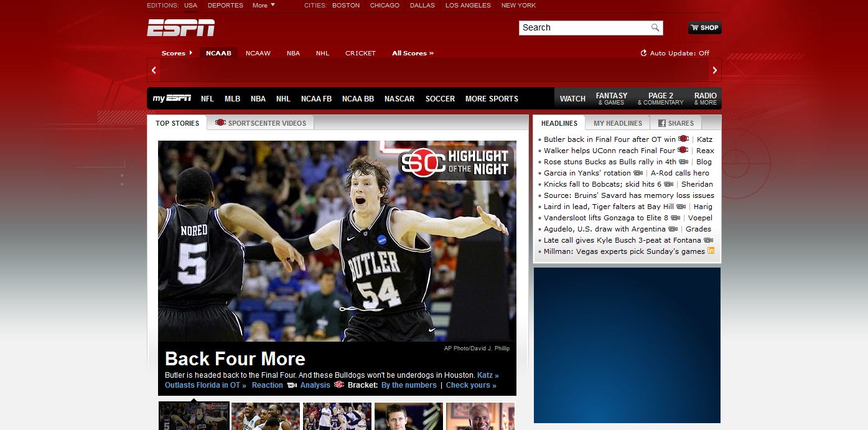Expand the All Scores list
The width and height of the screenshot is (868, 430).
413,53
